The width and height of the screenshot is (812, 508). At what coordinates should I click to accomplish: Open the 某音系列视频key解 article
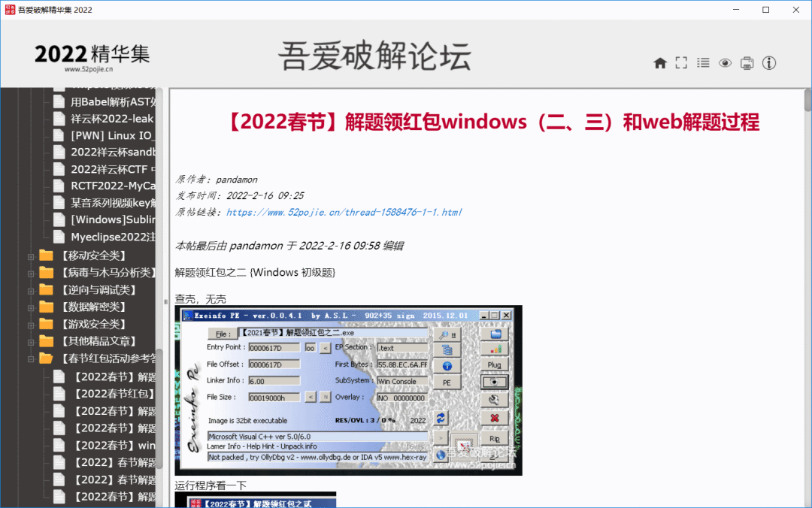coord(113,203)
